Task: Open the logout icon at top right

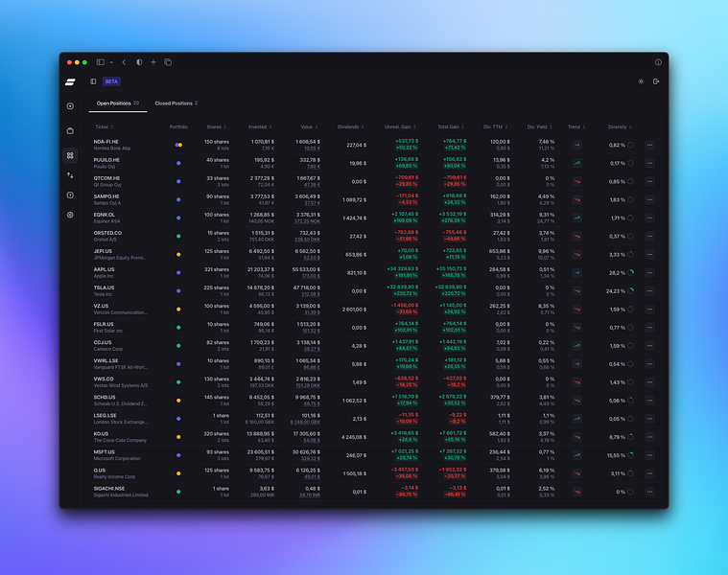Action: pos(656,81)
